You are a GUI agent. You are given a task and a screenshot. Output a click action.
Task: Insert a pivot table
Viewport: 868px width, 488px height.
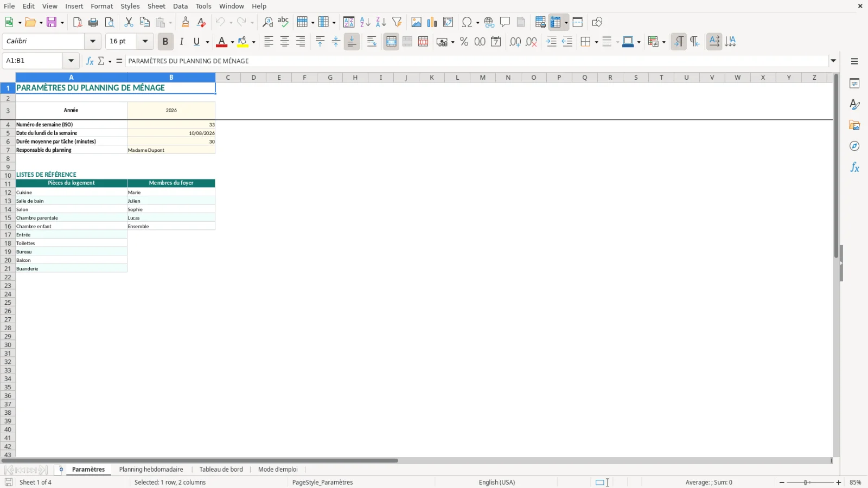[448, 22]
